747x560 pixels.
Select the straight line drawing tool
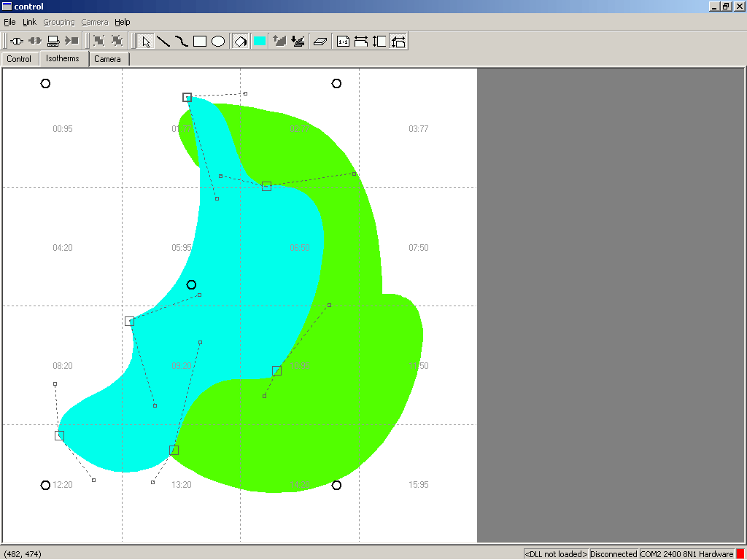[x=164, y=42]
